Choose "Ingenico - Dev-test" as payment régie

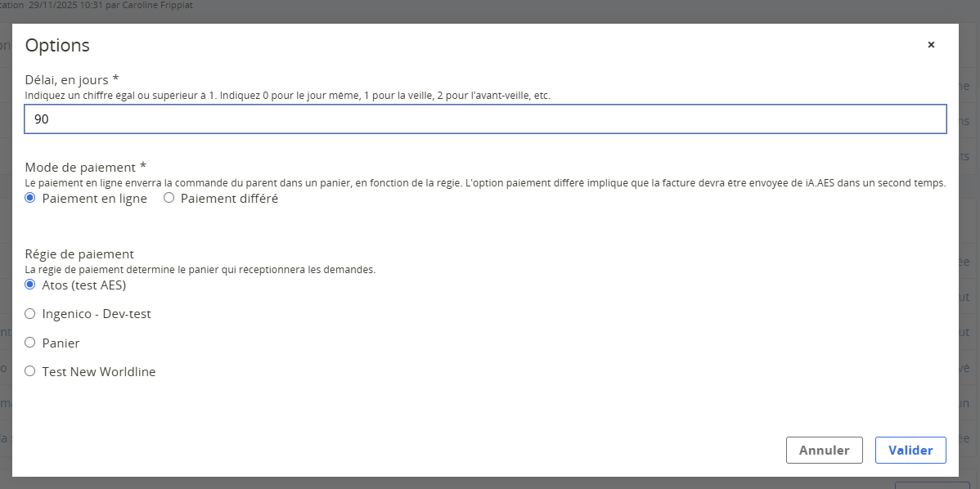[x=29, y=313]
